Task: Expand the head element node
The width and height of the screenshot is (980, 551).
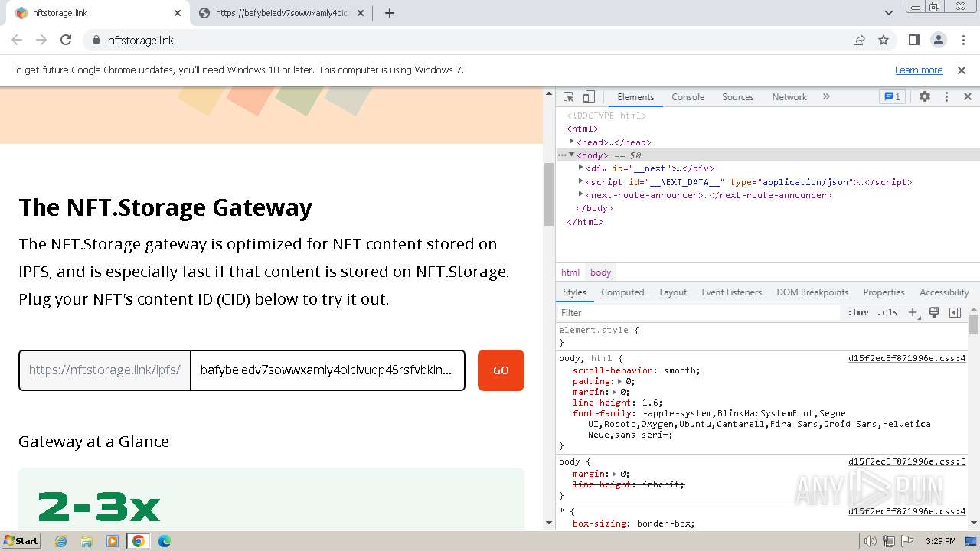Action: [571, 142]
